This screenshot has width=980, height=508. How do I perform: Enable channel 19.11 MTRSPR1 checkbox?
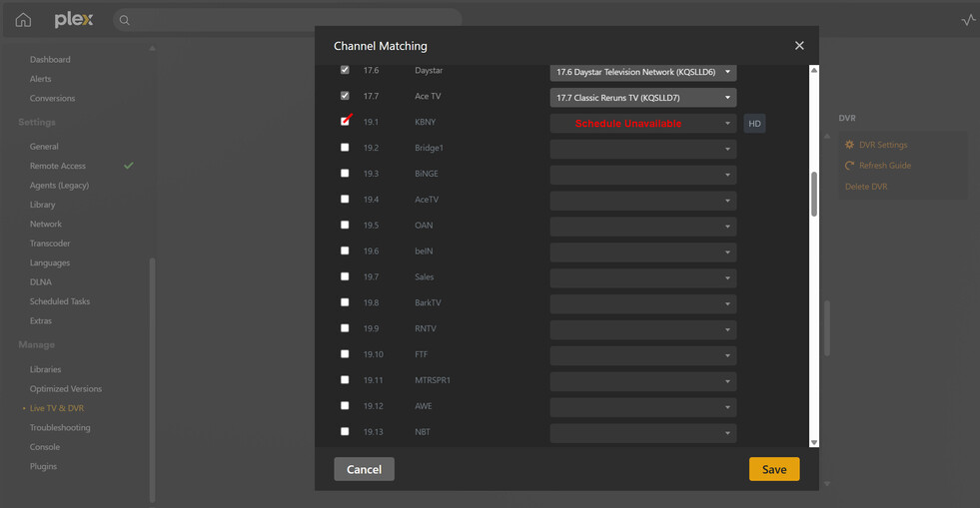coord(345,379)
